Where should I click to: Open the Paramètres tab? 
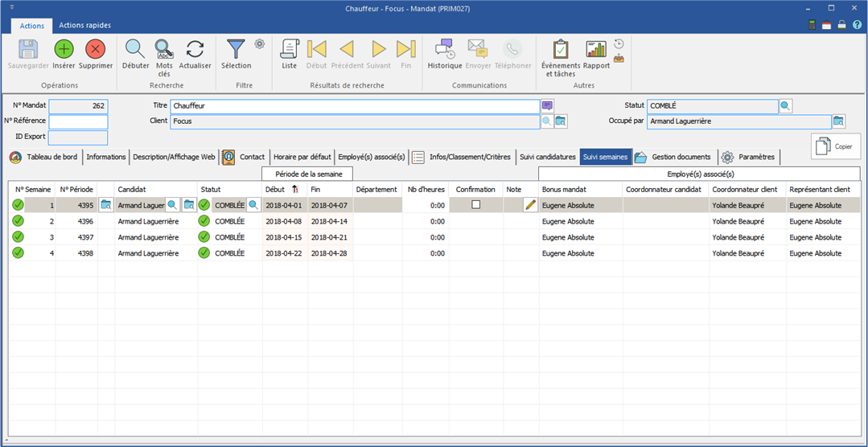tap(750, 157)
